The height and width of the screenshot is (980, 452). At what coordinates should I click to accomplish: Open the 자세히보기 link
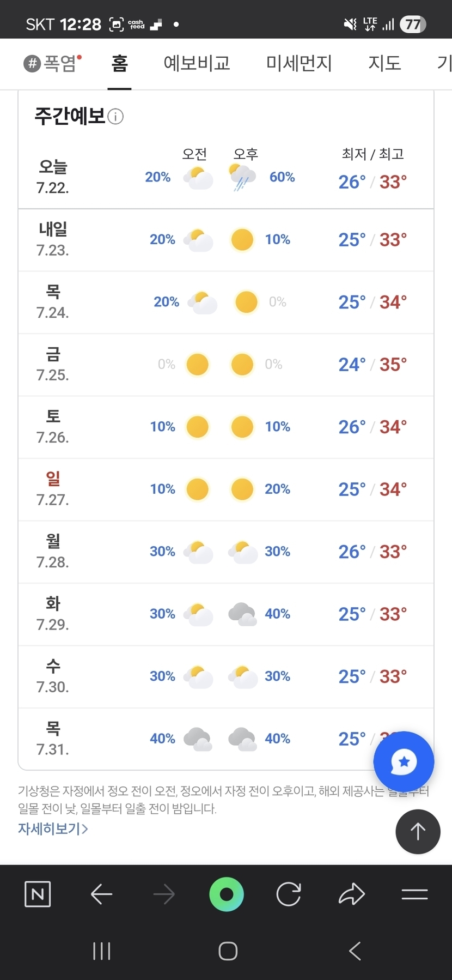[53, 828]
